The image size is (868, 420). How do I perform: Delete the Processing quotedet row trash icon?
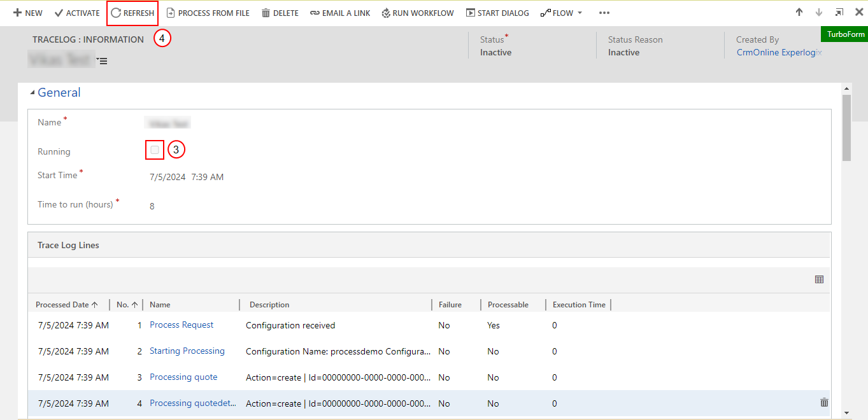824,402
